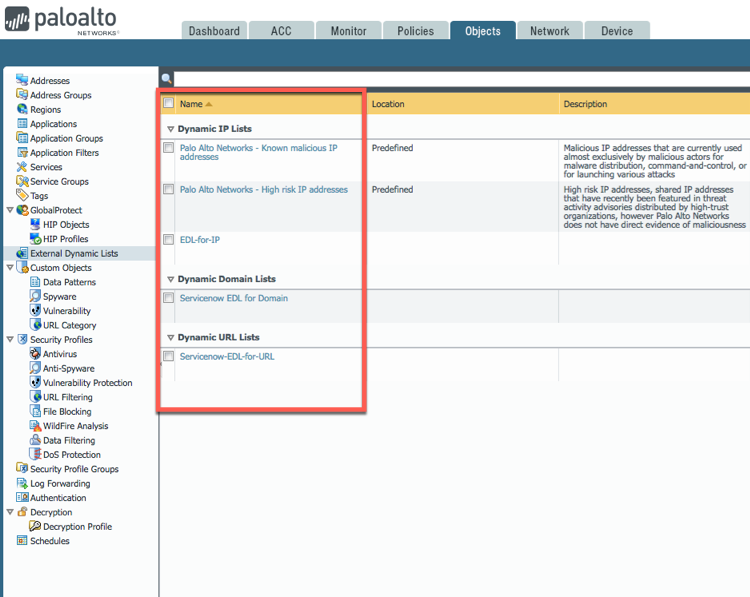Viewport: 750px width, 597px height.
Task: Check the High risk IP addresses row
Action: (168, 189)
